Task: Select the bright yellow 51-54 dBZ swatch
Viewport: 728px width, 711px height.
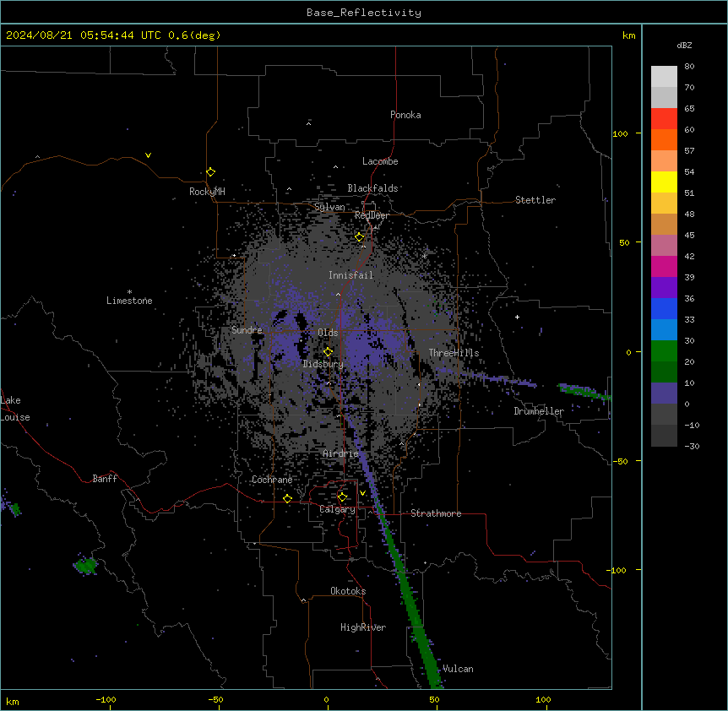Action: 664,182
